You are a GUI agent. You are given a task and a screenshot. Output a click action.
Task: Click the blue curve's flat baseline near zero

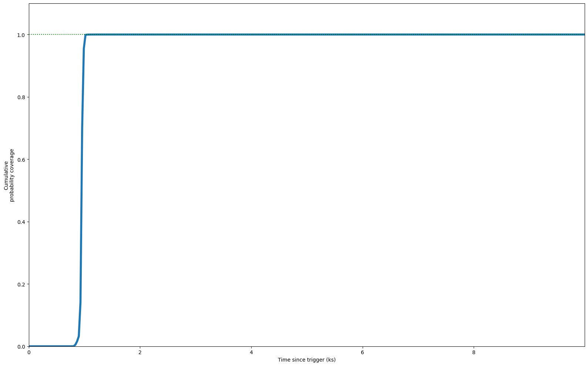(x=51, y=346)
